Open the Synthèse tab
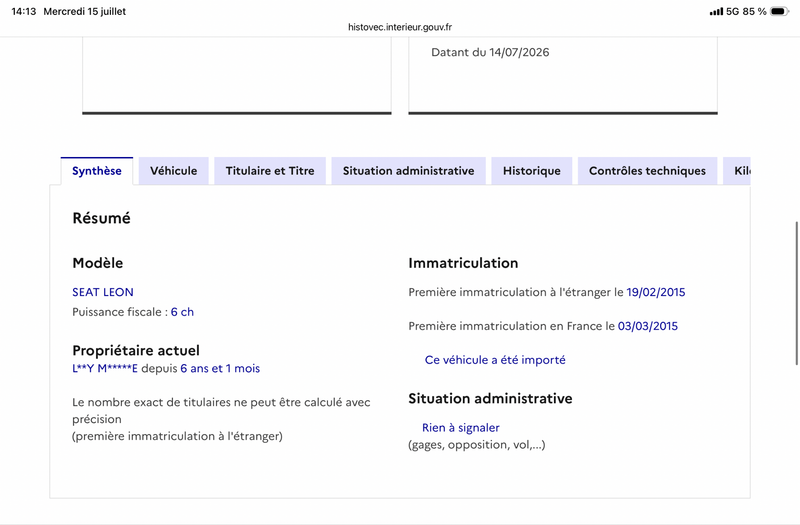Image resolution: width=800 pixels, height=525 pixels. [97, 171]
